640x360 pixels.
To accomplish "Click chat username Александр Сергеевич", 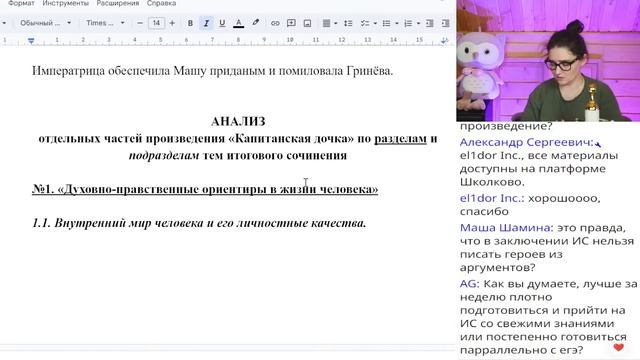I will point(527,142).
